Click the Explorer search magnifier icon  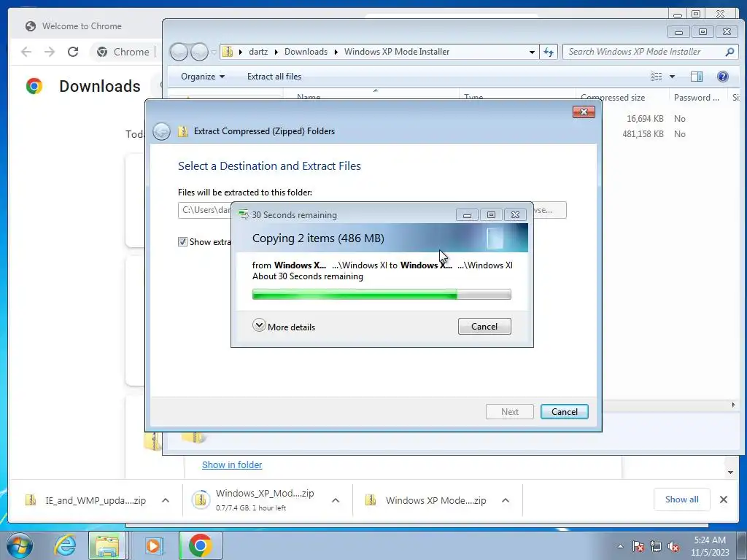tap(729, 52)
